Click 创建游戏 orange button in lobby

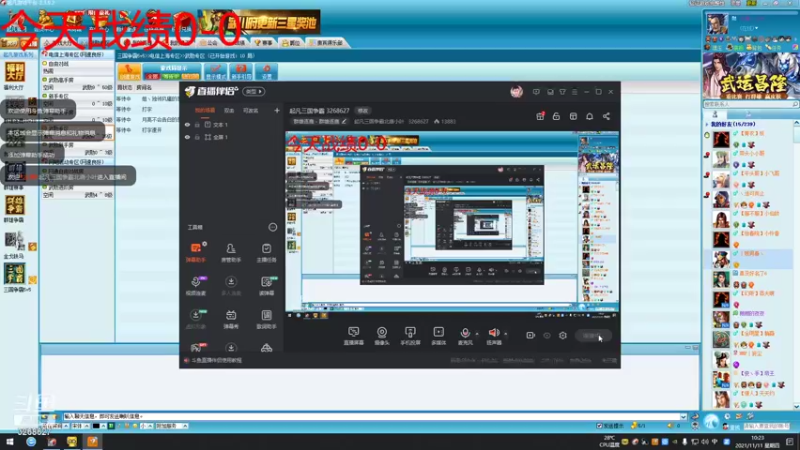129,71
